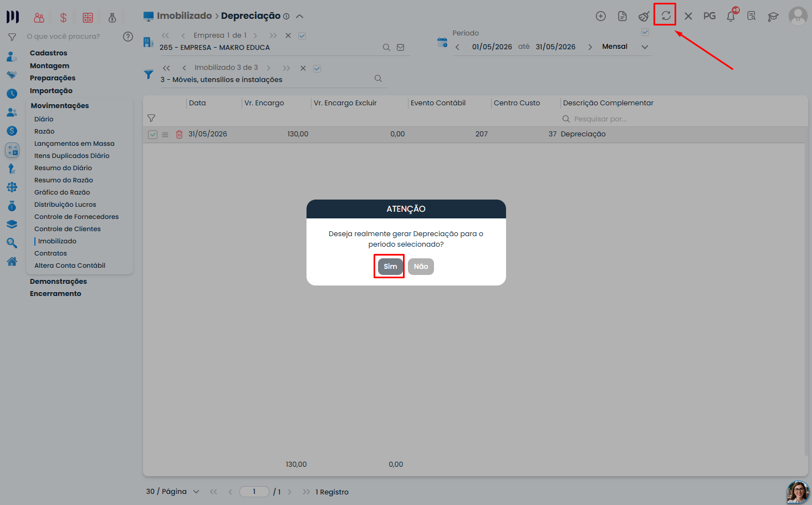This screenshot has height=505, width=812.
Task: Click the add new record plus icon
Action: [x=601, y=16]
